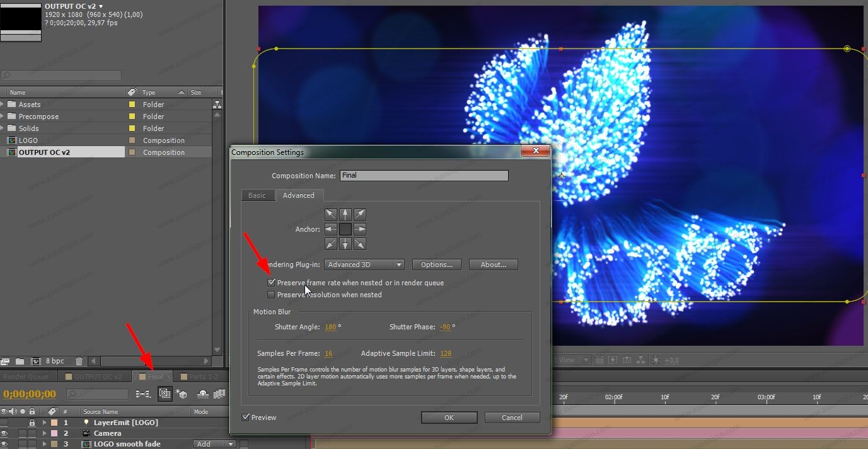Uncheck Preserve frame rate when nested
Viewport: 868px width, 449px height.
point(271,283)
